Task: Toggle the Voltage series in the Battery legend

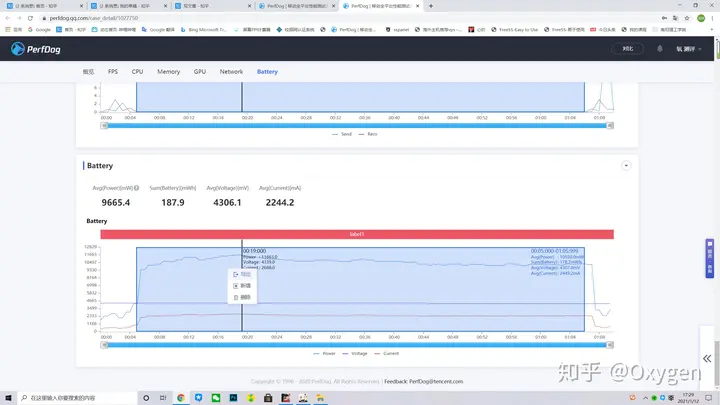Action: click(x=355, y=354)
